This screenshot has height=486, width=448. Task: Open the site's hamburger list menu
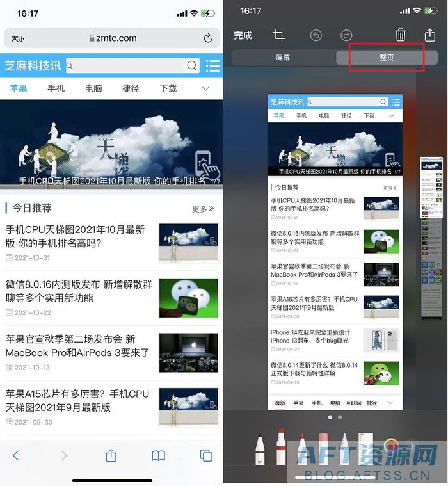(212, 65)
